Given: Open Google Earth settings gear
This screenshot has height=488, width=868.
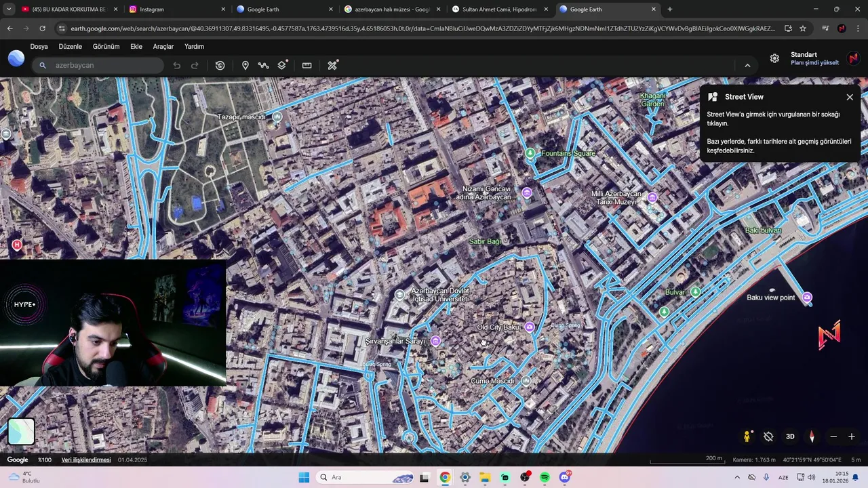Looking at the screenshot, I should pyautogui.click(x=774, y=58).
